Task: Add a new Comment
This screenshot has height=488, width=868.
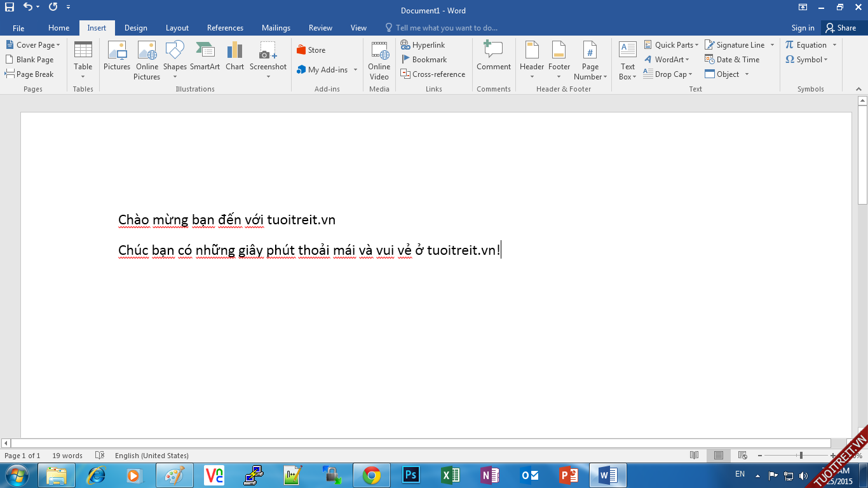Action: pos(494,56)
